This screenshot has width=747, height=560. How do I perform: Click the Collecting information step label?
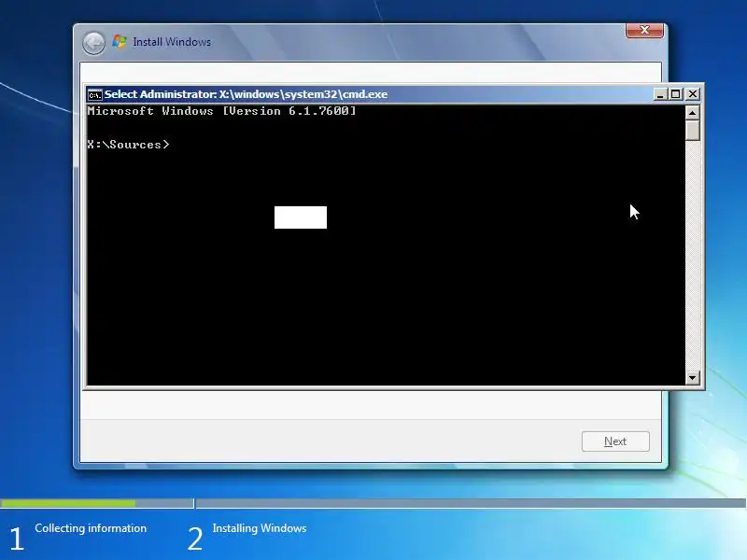(x=91, y=528)
